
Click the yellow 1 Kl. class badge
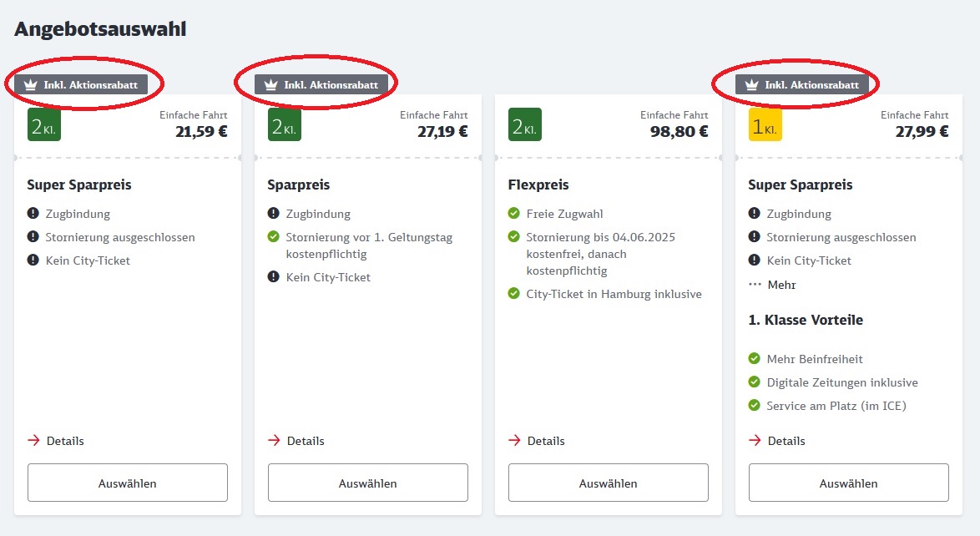click(765, 124)
